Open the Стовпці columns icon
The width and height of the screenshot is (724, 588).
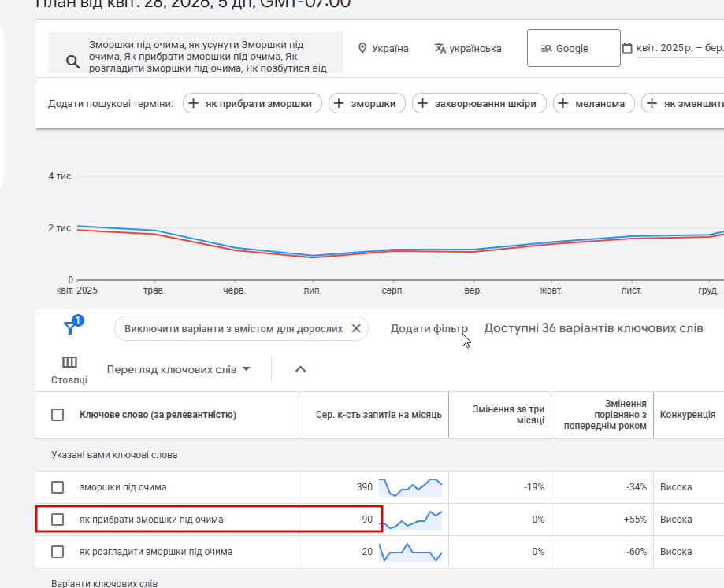pyautogui.click(x=69, y=362)
